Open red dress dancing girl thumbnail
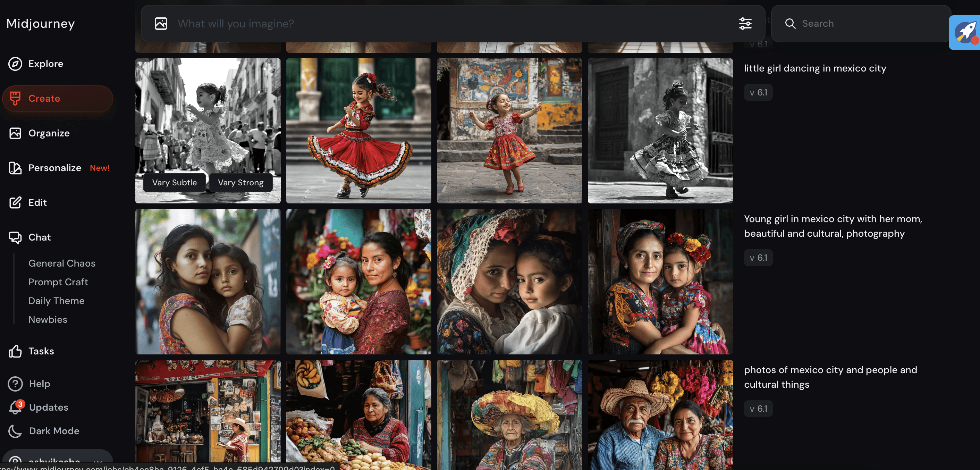980x470 pixels. [x=358, y=131]
